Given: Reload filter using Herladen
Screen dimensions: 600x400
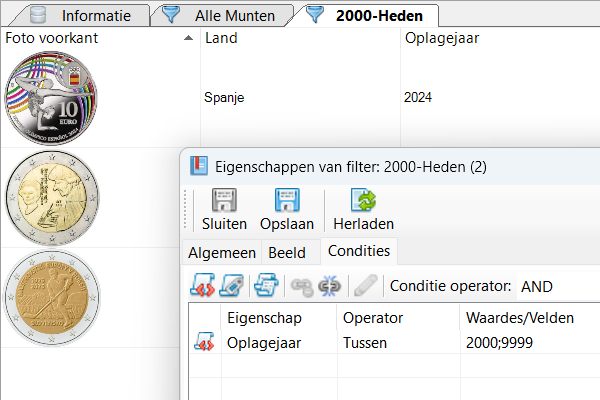Looking at the screenshot, I should tap(363, 210).
